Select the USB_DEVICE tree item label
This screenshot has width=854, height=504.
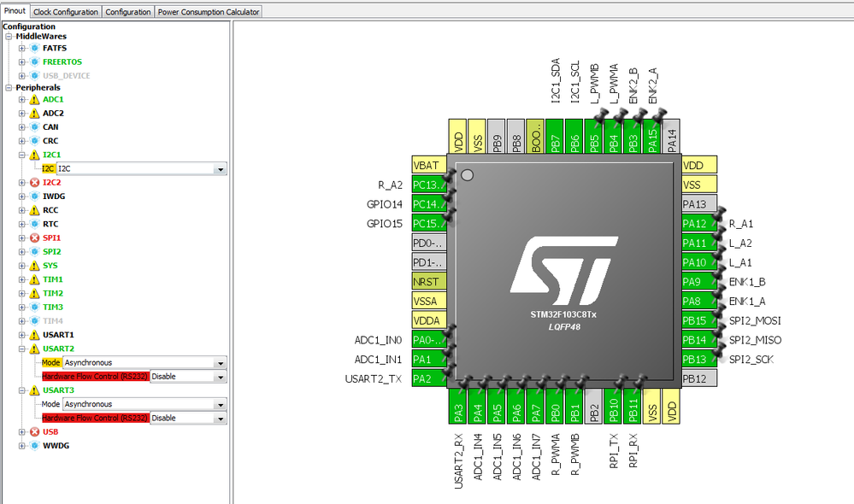[67, 76]
